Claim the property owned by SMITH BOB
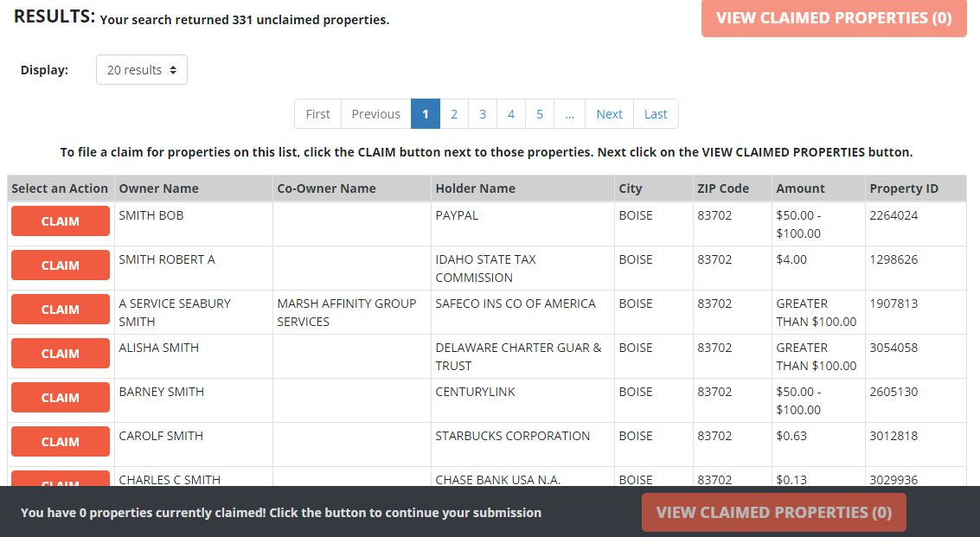 (x=60, y=221)
